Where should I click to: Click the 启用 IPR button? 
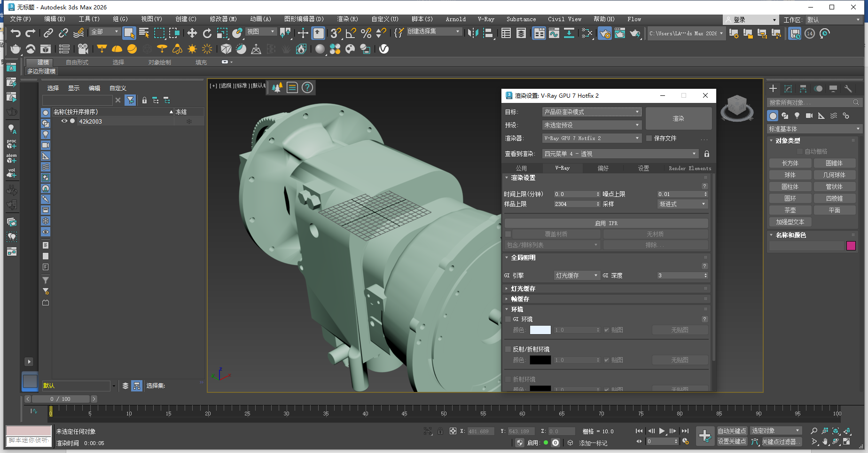point(606,223)
